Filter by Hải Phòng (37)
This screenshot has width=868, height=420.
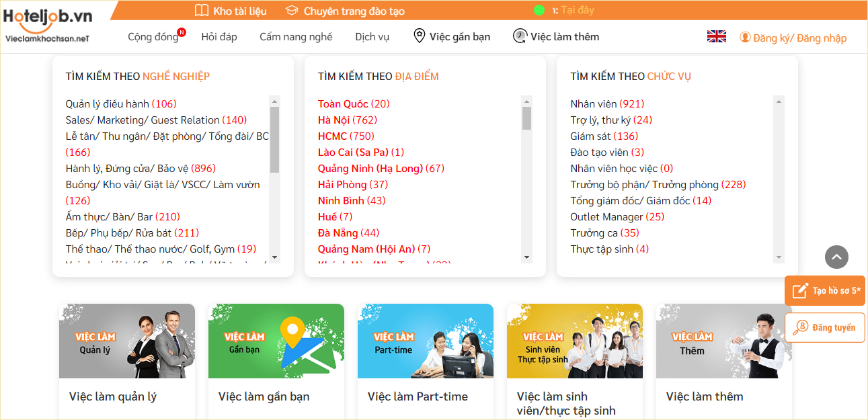click(353, 184)
